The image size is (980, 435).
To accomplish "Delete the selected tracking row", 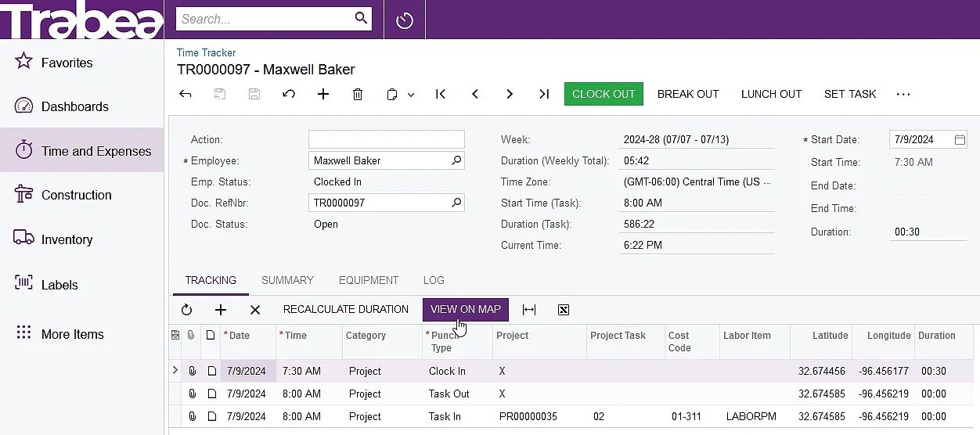I will point(255,310).
